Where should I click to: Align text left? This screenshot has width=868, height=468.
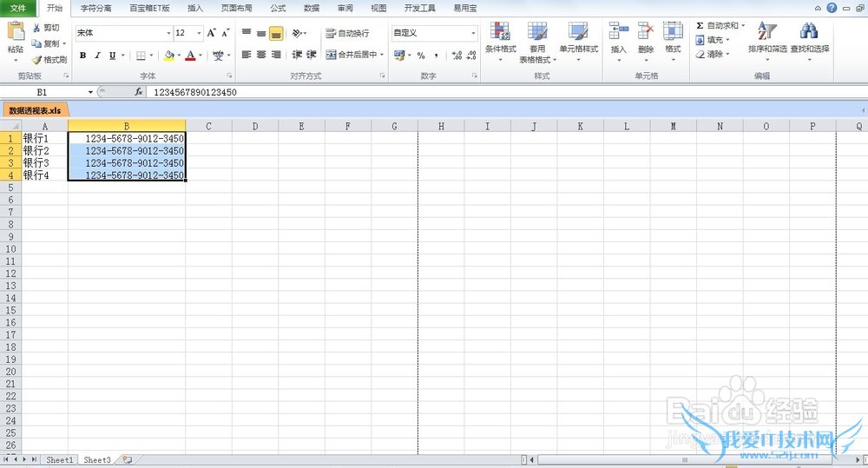click(247, 55)
